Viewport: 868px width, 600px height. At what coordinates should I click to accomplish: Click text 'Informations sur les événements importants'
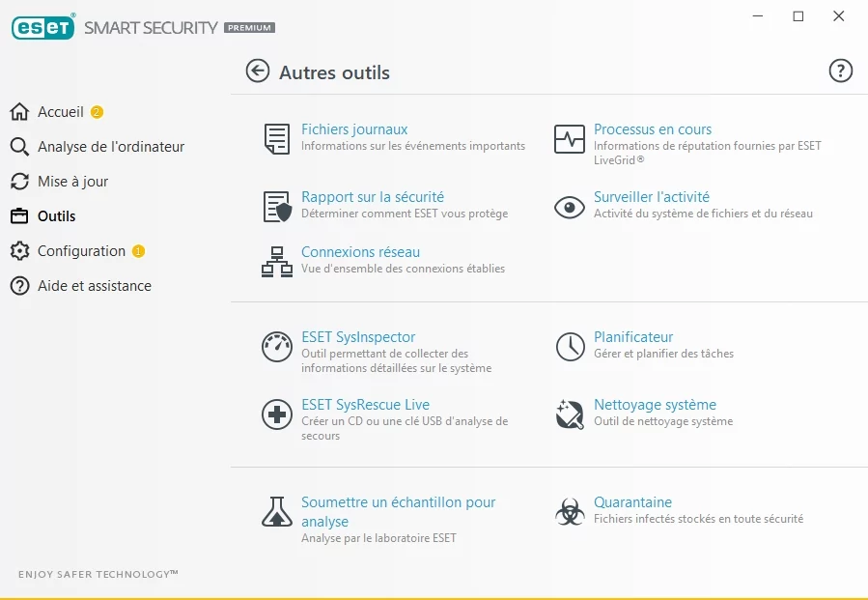[x=413, y=146]
